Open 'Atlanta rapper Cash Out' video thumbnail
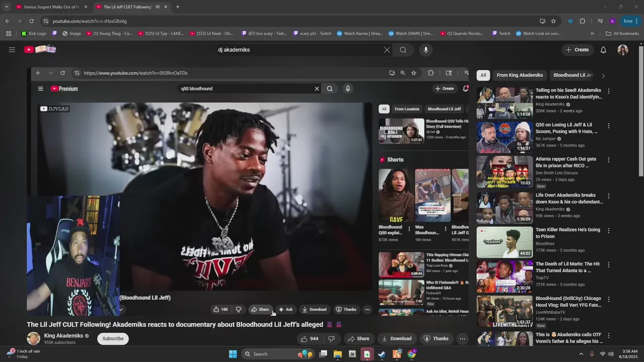This screenshot has width=644, height=362. (x=505, y=171)
